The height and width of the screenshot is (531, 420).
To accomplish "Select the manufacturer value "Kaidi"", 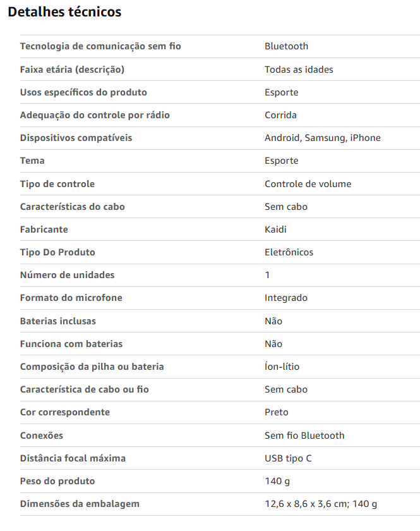I will point(276,229).
